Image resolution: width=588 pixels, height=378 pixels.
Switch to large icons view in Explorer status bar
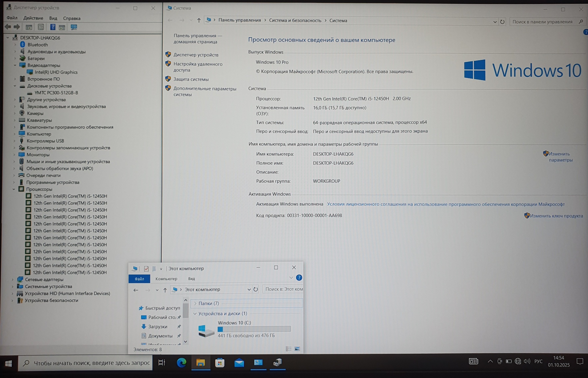(297, 349)
